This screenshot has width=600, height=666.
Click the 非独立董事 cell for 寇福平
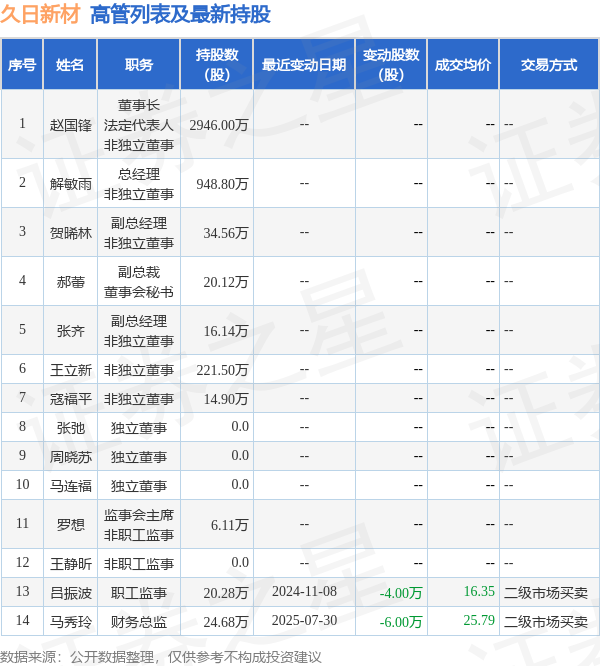pos(139,399)
